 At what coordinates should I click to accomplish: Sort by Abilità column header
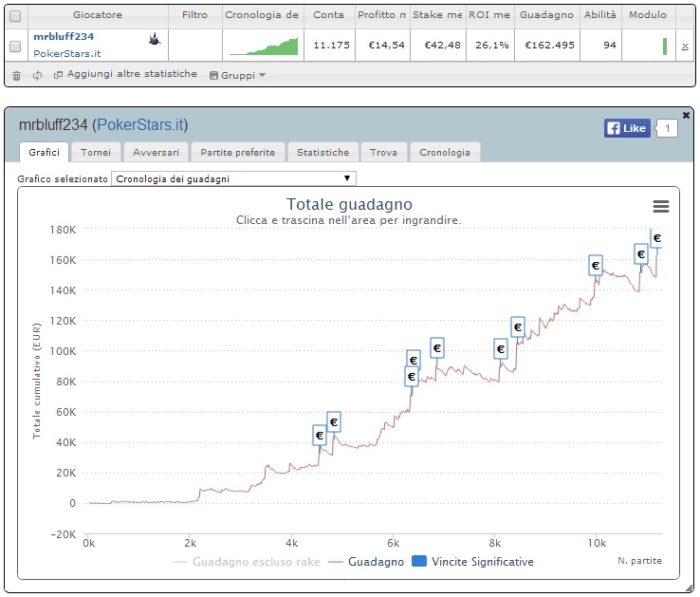[600, 15]
